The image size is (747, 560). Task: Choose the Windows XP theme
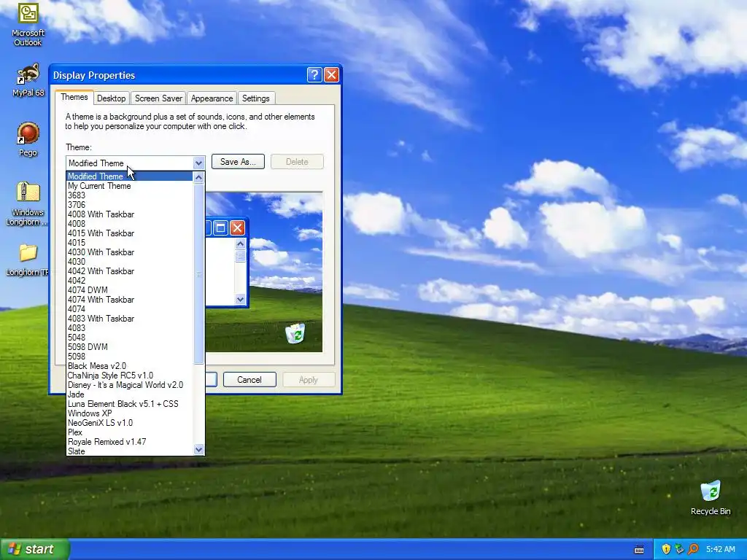pyautogui.click(x=130, y=413)
